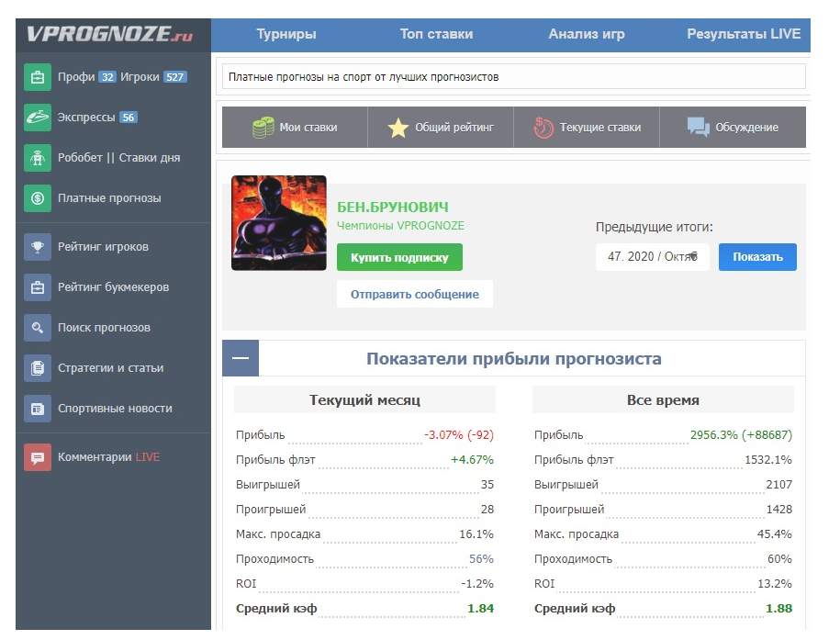Image resolution: width=840 pixels, height=640 pixels.
Task: Open Анализ игр in top navigation
Action: coord(587,35)
